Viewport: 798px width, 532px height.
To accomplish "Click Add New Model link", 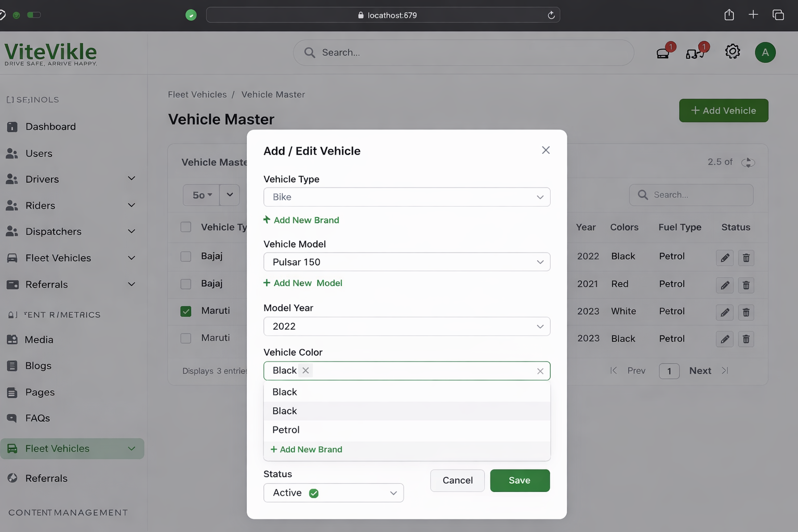I will (x=303, y=283).
